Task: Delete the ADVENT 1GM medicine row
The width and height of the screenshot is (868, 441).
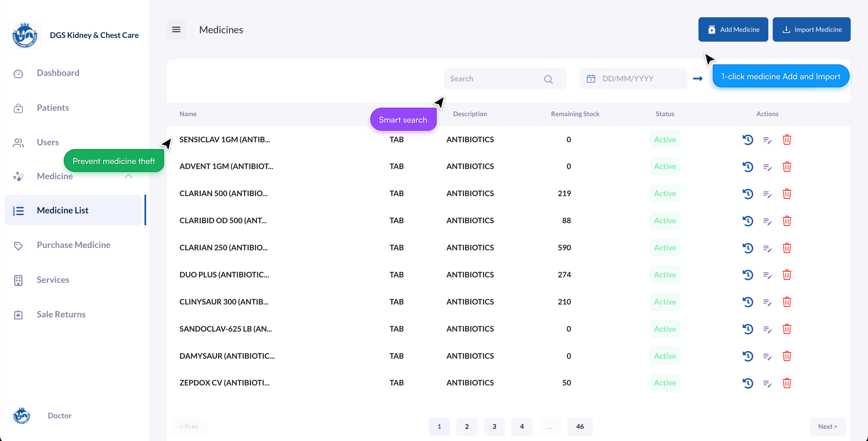Action: click(x=787, y=167)
